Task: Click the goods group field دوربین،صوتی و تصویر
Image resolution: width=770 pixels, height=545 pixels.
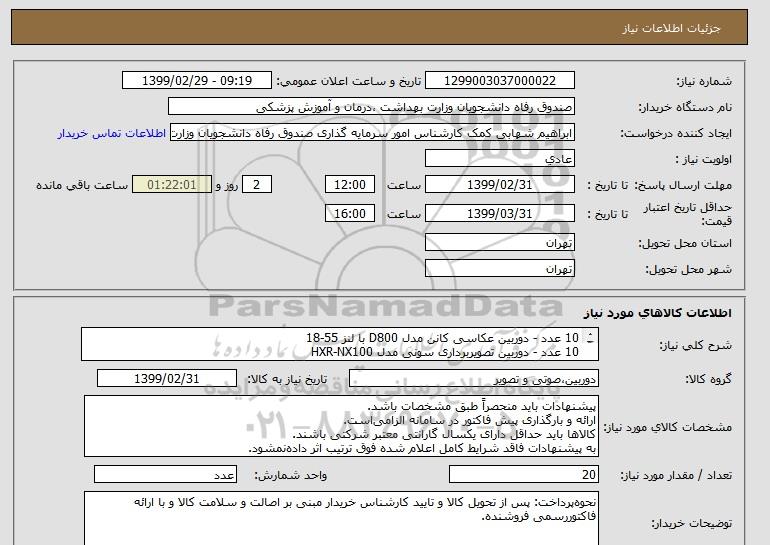Action: click(473, 379)
